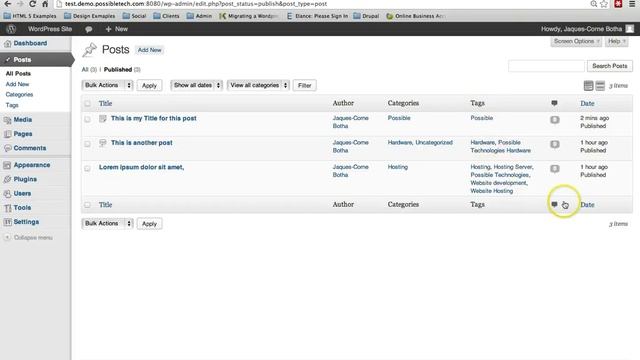The image size is (640, 360).
Task: Open the 'View all categories' dropdown
Action: point(258,85)
